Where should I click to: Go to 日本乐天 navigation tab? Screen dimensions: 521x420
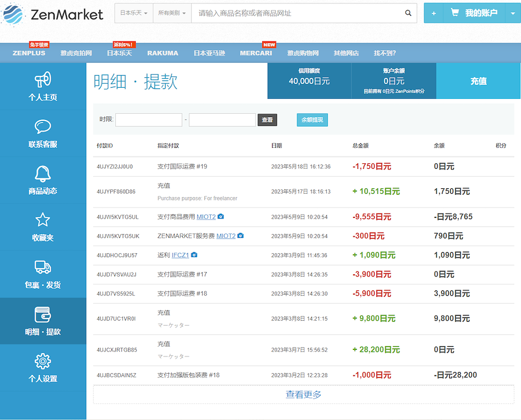coord(120,53)
